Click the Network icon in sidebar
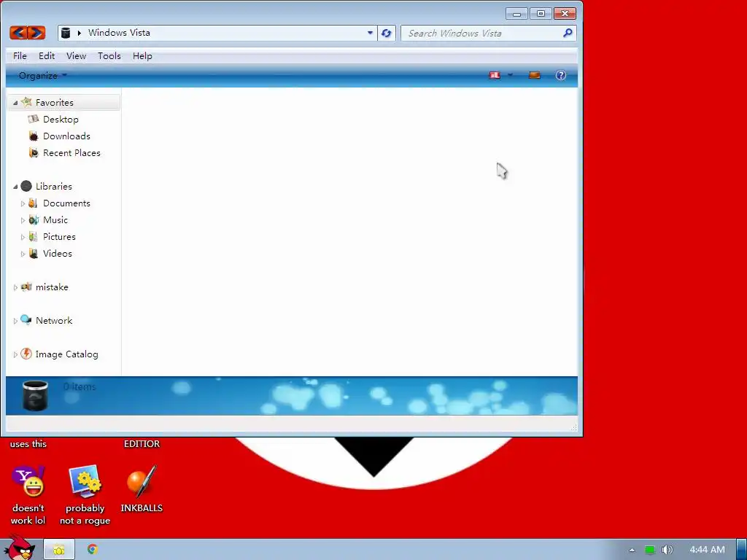The width and height of the screenshot is (747, 560). (26, 320)
